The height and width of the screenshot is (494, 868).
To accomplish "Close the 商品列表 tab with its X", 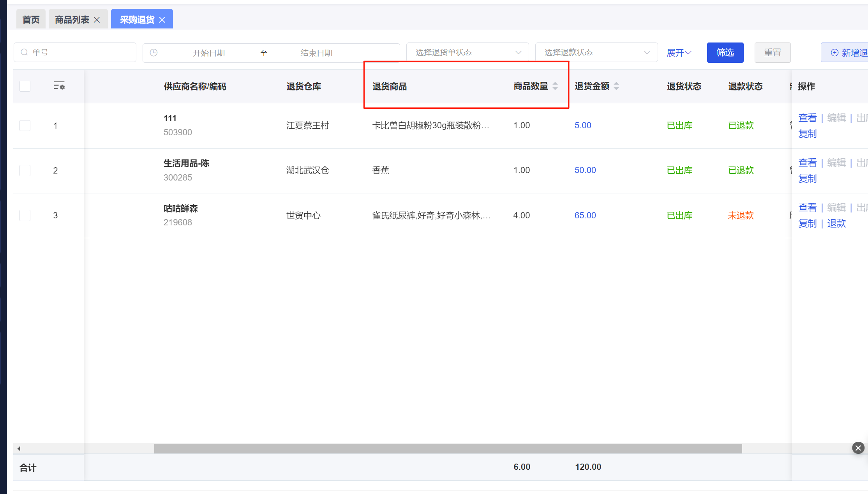I will (x=97, y=20).
